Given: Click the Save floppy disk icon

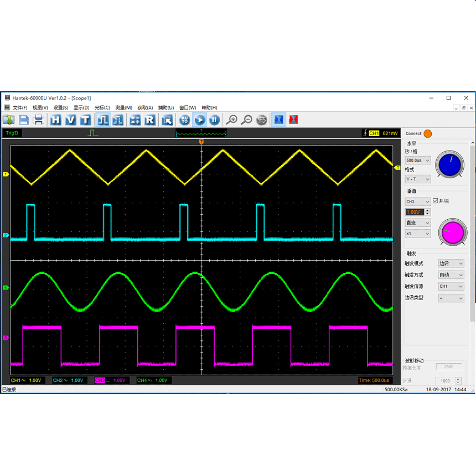Looking at the screenshot, I should point(24,120).
